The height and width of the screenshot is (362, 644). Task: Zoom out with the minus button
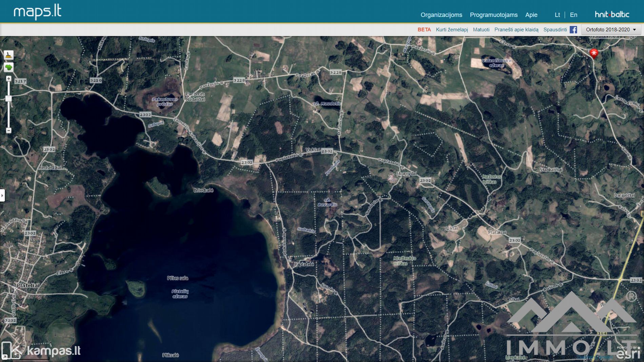pos(9,130)
